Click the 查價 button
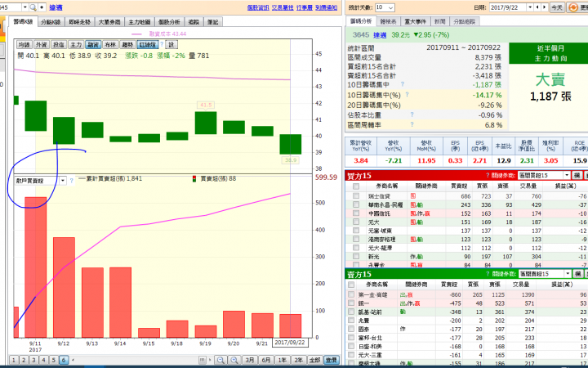 pyautogui.click(x=331, y=360)
